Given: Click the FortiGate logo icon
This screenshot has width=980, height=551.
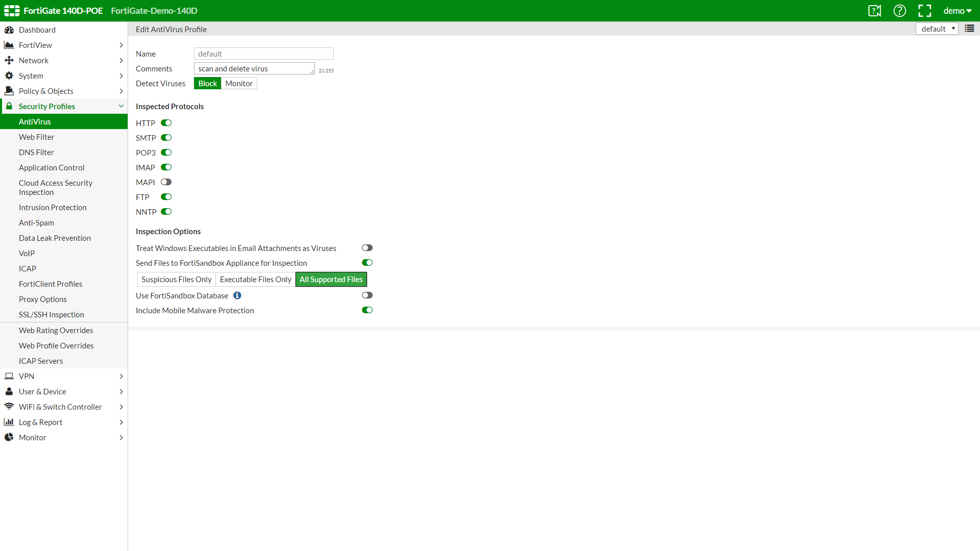Looking at the screenshot, I should tap(12, 11).
